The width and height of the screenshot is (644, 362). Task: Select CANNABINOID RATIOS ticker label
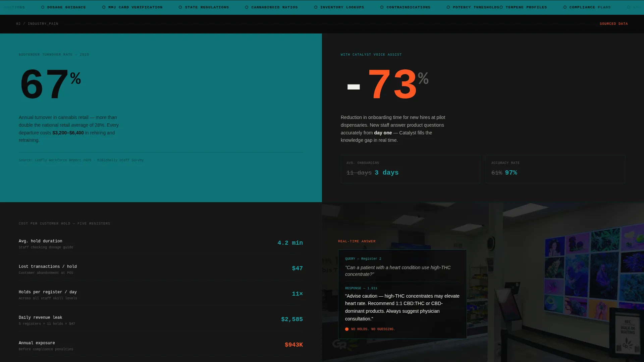click(274, 7)
